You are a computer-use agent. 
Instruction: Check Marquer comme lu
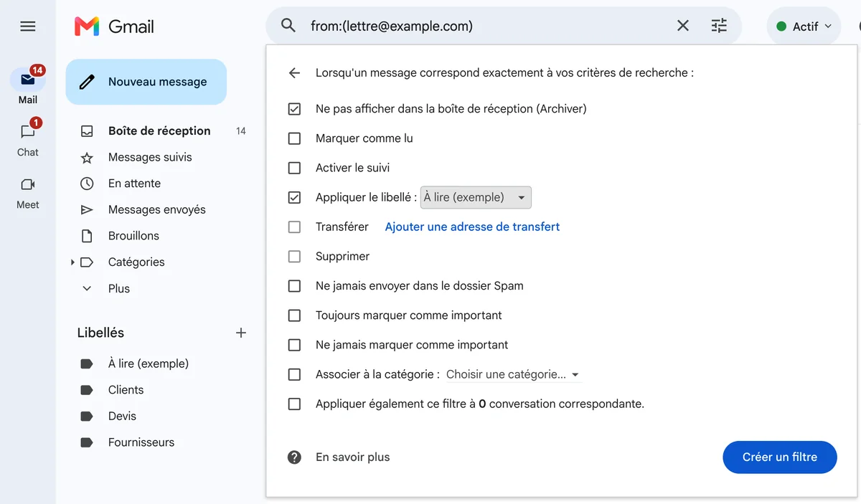pos(294,138)
